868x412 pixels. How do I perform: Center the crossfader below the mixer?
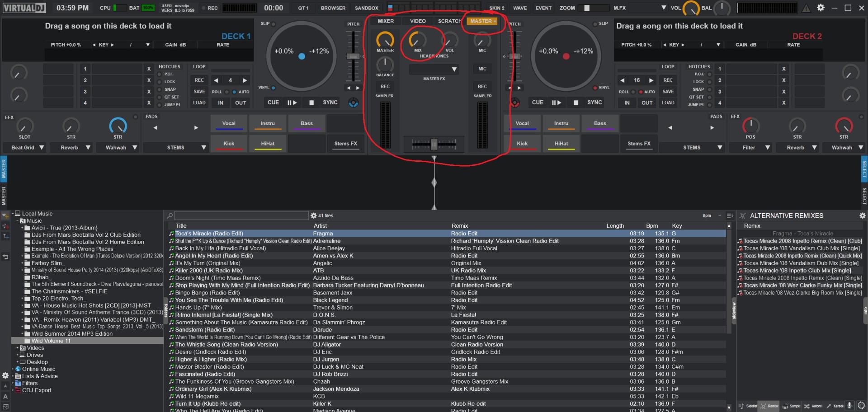tap(434, 144)
